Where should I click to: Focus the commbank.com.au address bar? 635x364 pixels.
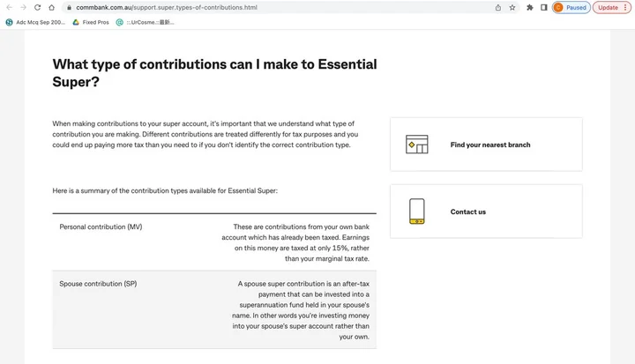pyautogui.click(x=265, y=7)
